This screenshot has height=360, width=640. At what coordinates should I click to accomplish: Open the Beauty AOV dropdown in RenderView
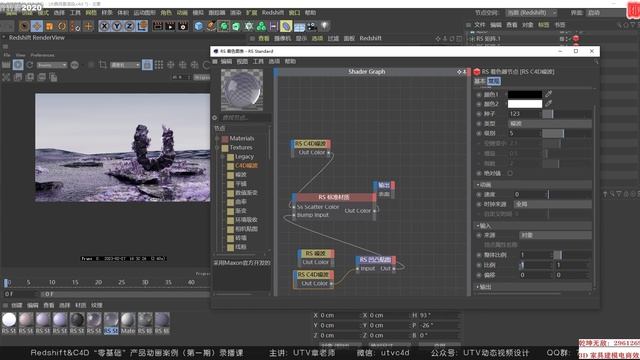(52, 65)
